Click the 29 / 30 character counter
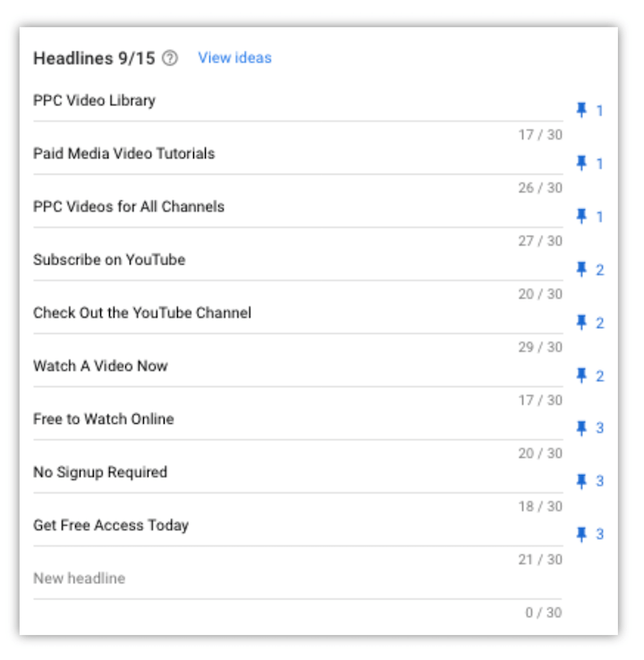The height and width of the screenshot is (660, 644). click(x=540, y=347)
